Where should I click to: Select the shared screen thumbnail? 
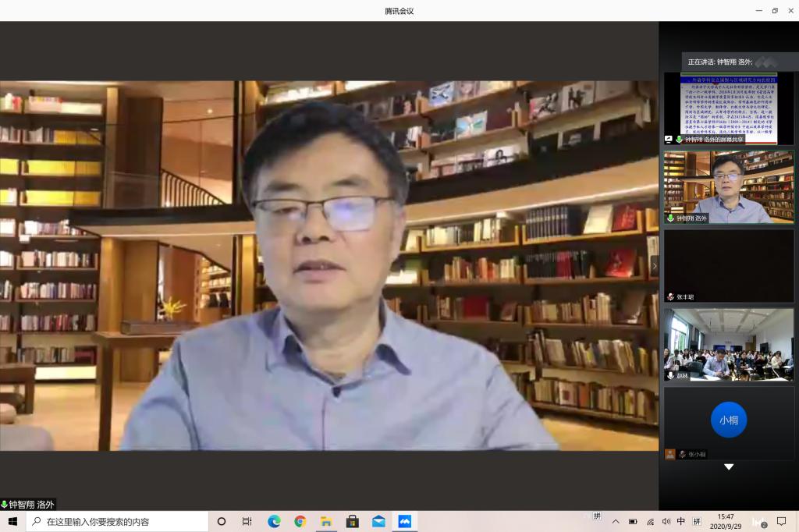[x=728, y=108]
